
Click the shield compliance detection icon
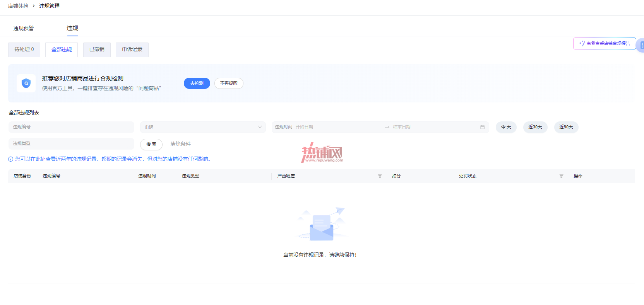tap(26, 83)
